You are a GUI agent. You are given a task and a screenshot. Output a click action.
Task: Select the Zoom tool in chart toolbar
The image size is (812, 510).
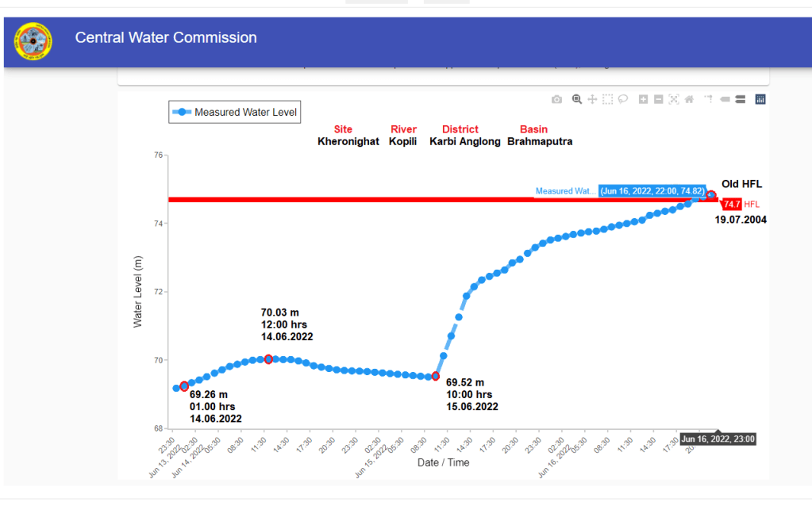pyautogui.click(x=577, y=99)
